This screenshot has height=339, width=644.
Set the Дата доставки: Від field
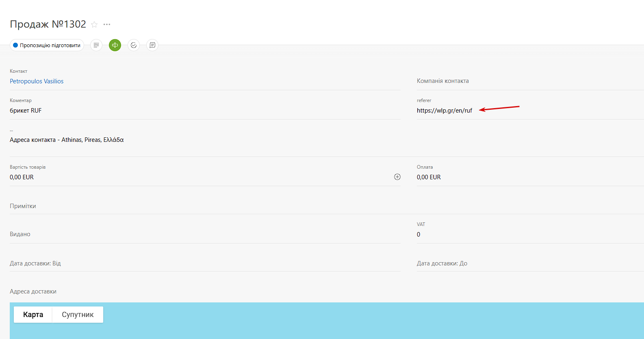(205, 263)
